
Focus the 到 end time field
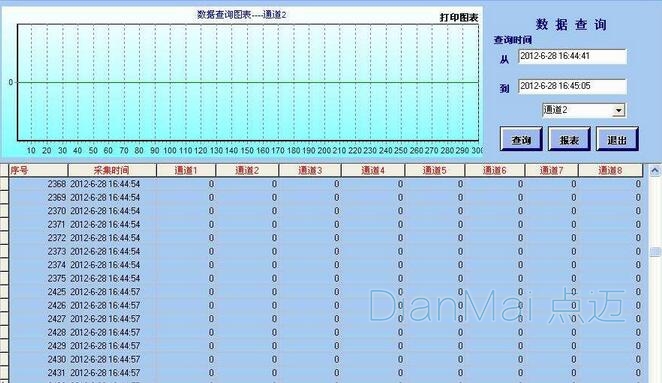pos(572,86)
